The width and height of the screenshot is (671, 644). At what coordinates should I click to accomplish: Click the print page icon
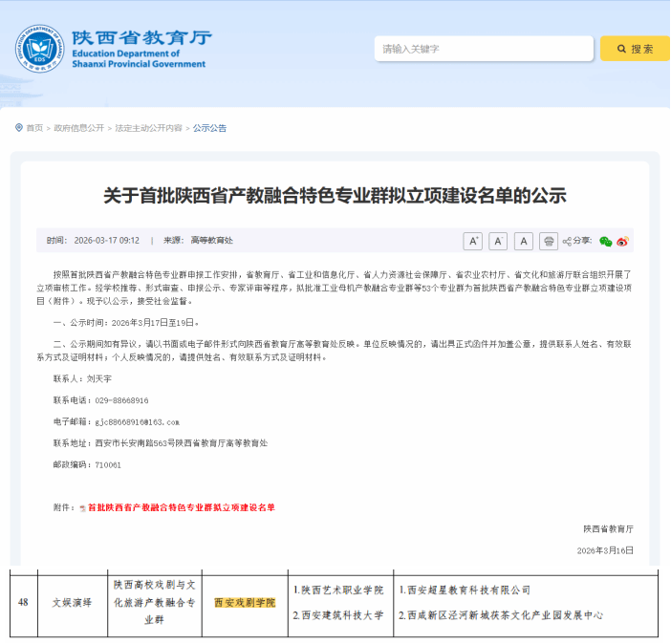click(x=549, y=242)
